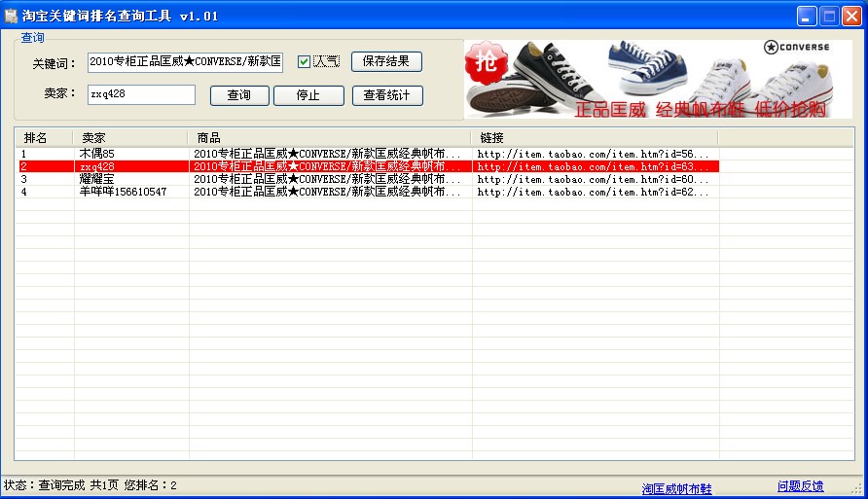The height and width of the screenshot is (499, 868).
Task: Open the 淘匡威帆布鞋 link
Action: tap(676, 489)
